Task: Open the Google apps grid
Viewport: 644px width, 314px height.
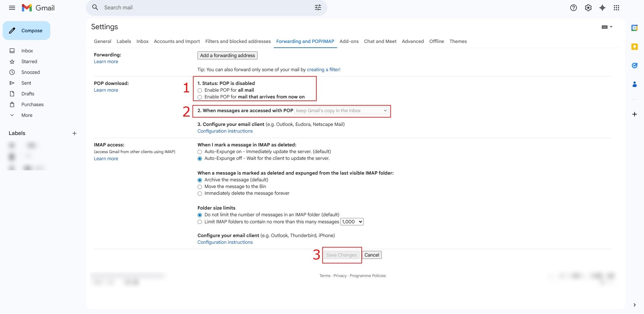Action: coord(616,8)
